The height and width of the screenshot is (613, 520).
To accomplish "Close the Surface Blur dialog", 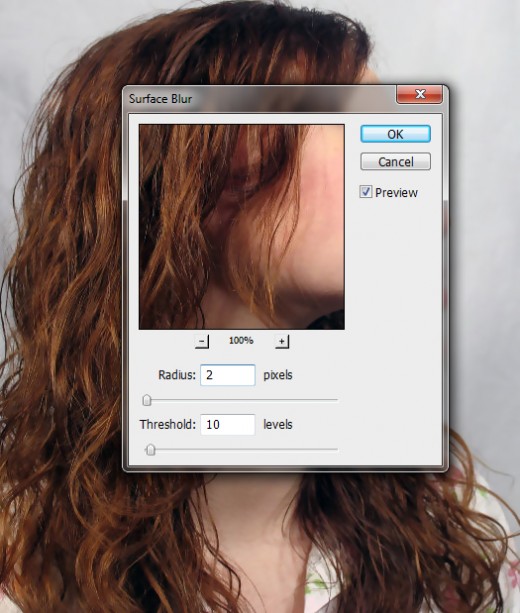I will (420, 94).
